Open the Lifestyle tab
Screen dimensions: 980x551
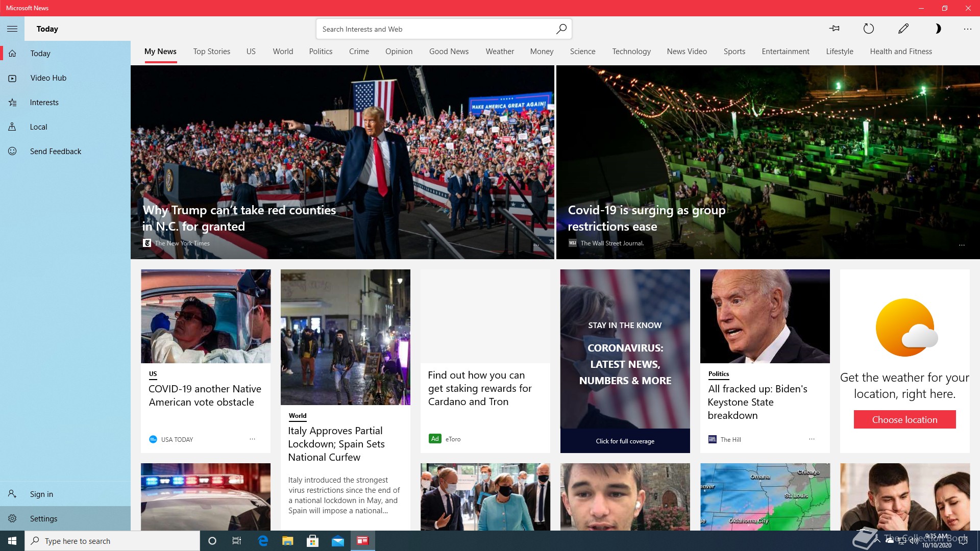[x=839, y=52]
